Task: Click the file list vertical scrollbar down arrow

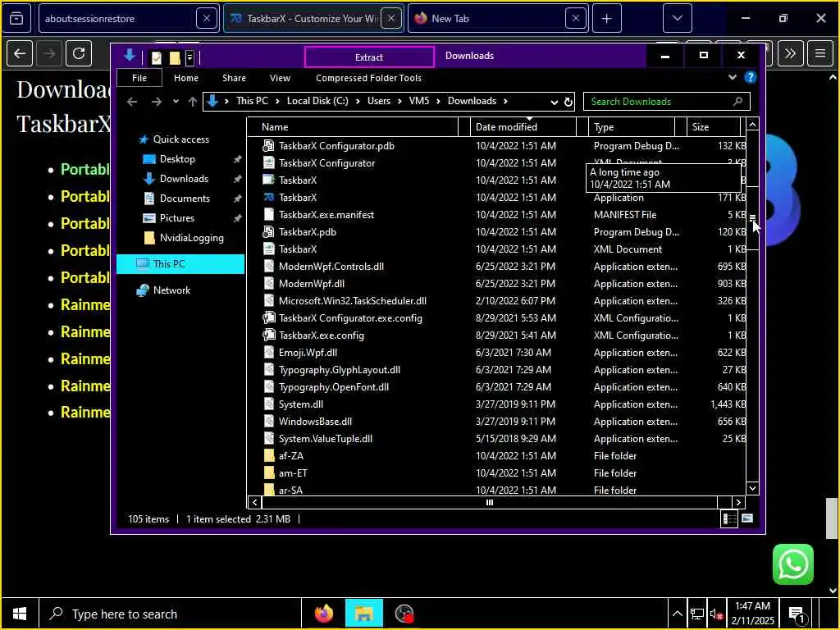Action: coord(752,488)
